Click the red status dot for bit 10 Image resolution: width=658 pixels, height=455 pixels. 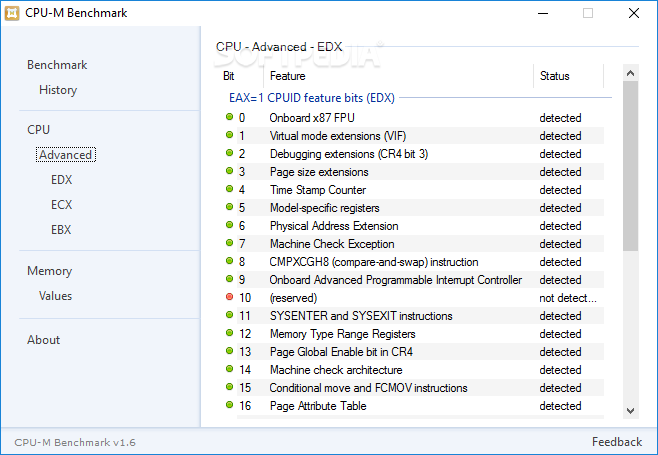coord(230,297)
